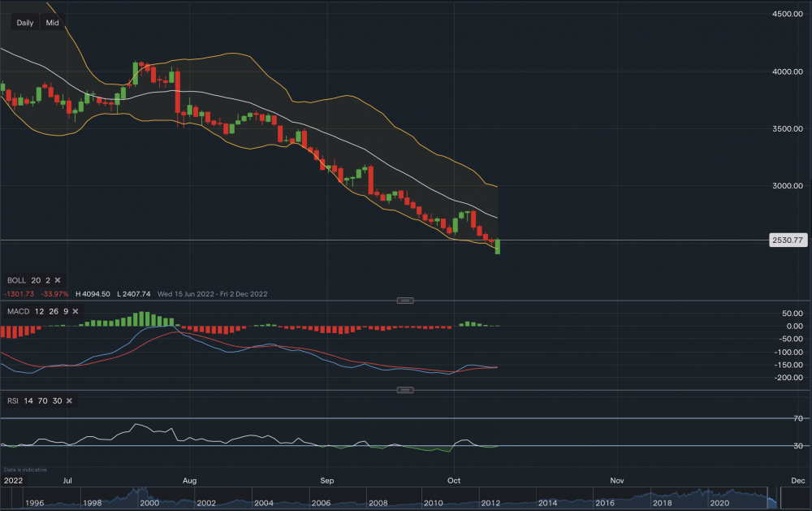Viewport: 812px width, 511px height.
Task: Open the Mid price type dropdown
Action: point(53,23)
